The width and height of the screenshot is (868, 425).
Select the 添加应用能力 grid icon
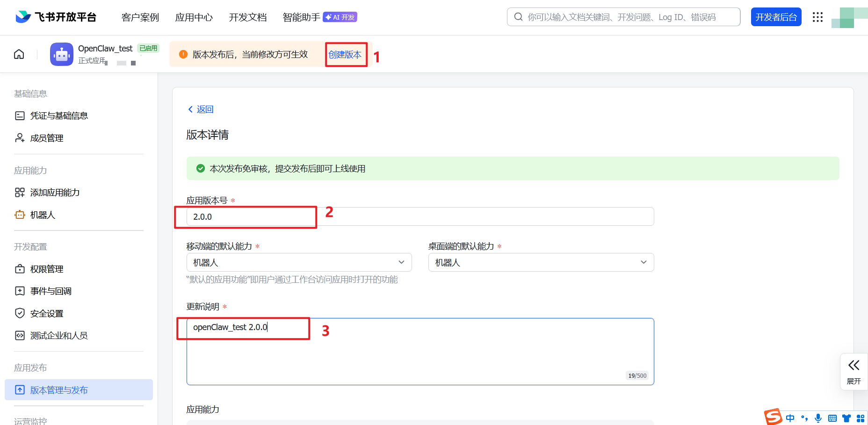(x=20, y=192)
